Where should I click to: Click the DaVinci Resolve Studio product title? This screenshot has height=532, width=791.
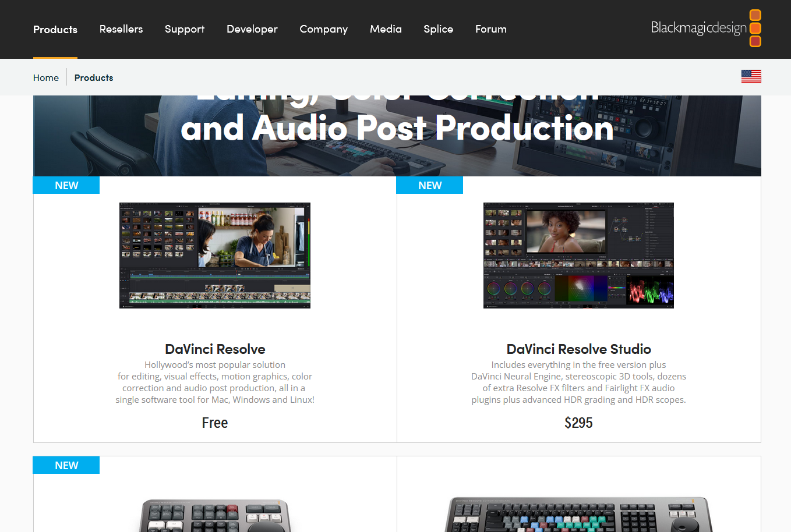point(578,349)
